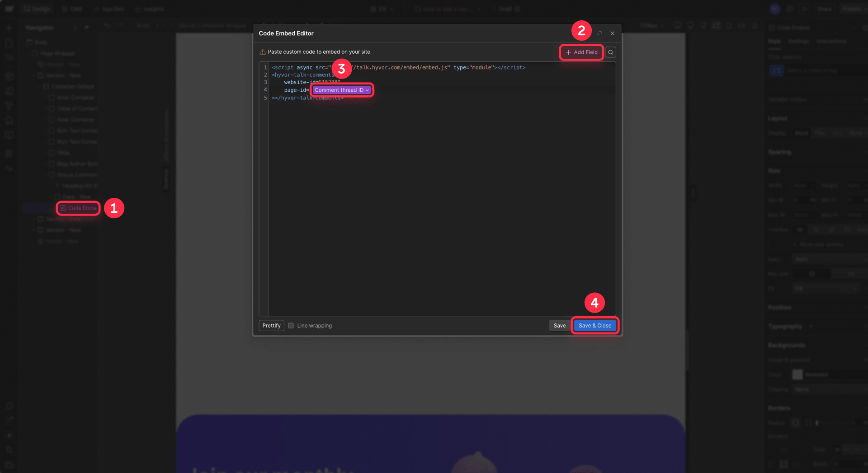The image size is (868, 473).
Task: Select Container Default in the Navigator
Action: tap(69, 86)
